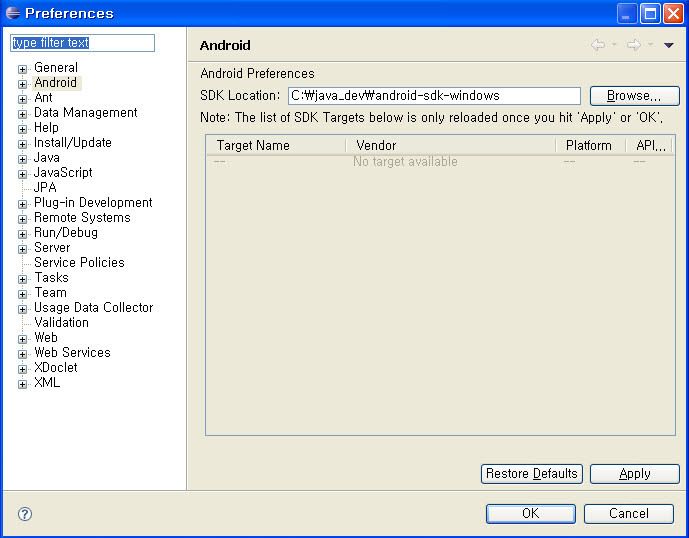Viewport: 689px width, 538px height.
Task: Select the Validation item
Action: tap(62, 323)
